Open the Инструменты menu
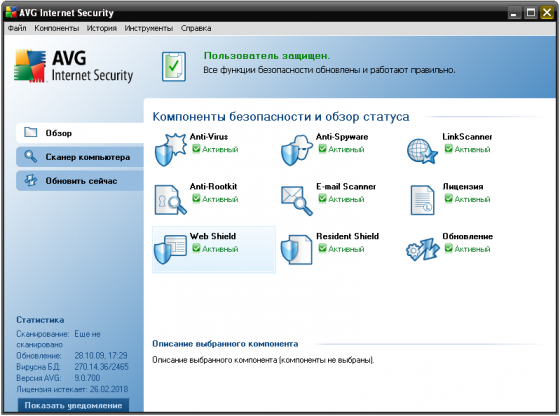560x416 pixels. [x=149, y=28]
